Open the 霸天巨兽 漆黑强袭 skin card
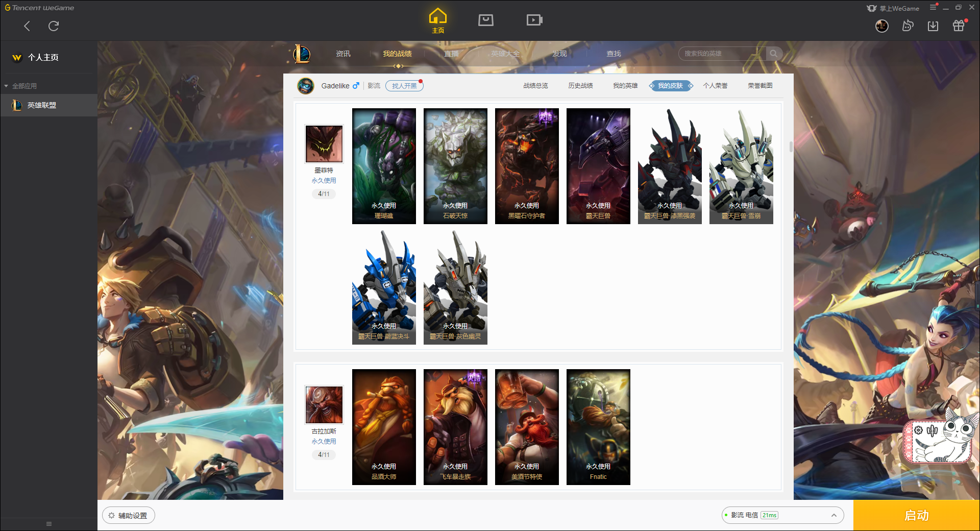Screen dimensions: 980x531 [x=670, y=166]
